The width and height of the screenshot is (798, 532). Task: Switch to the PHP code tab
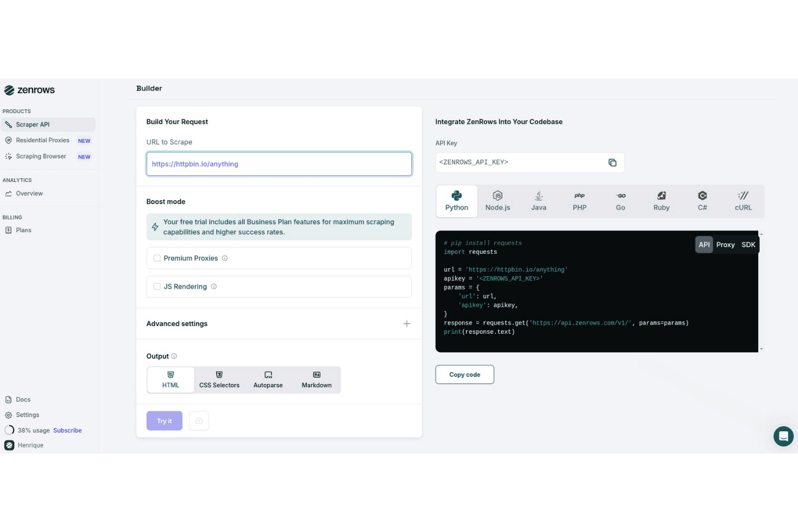coord(580,202)
